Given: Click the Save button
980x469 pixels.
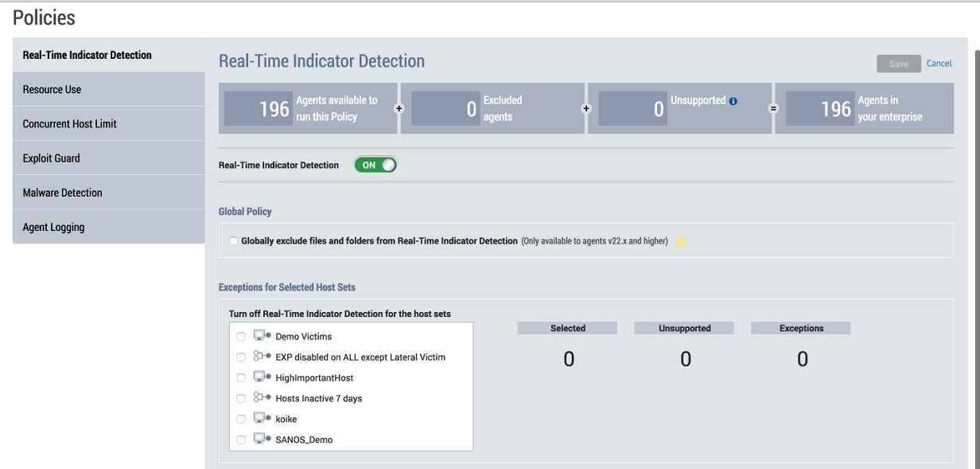Looking at the screenshot, I should (x=899, y=64).
